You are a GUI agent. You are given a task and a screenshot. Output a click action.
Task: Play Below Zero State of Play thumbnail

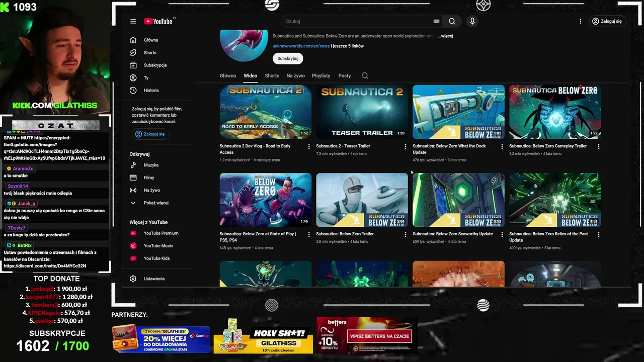tap(265, 200)
